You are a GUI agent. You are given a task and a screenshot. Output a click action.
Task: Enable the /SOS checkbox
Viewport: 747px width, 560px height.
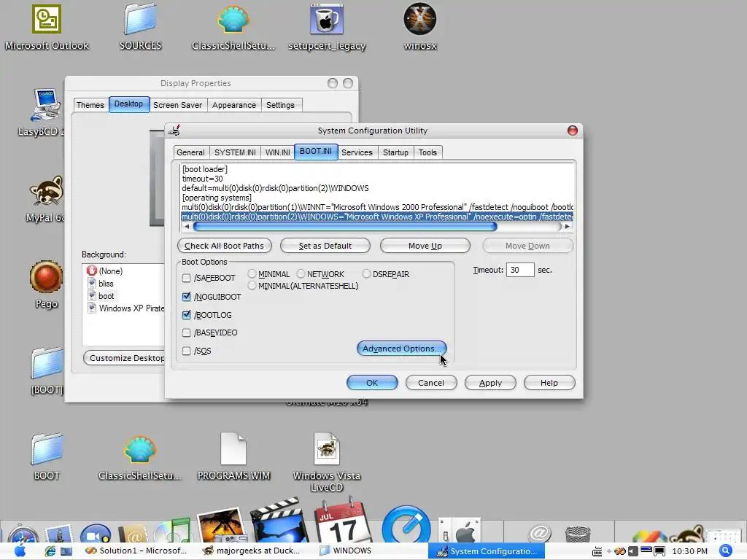(186, 351)
